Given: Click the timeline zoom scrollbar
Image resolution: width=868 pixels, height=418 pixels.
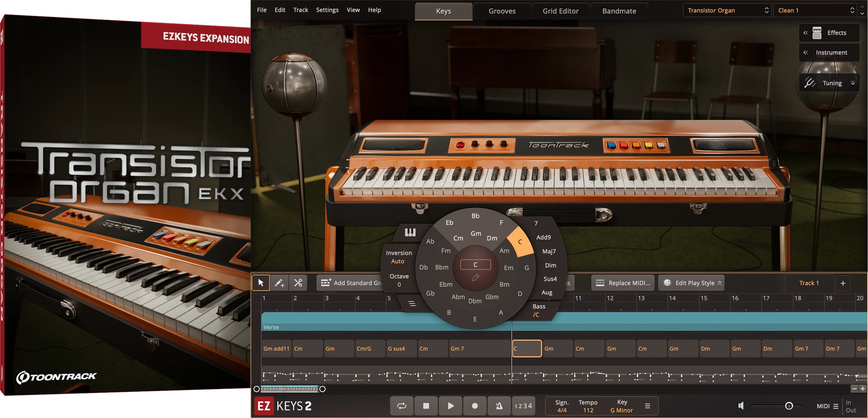Looking at the screenshot, I should 289,389.
